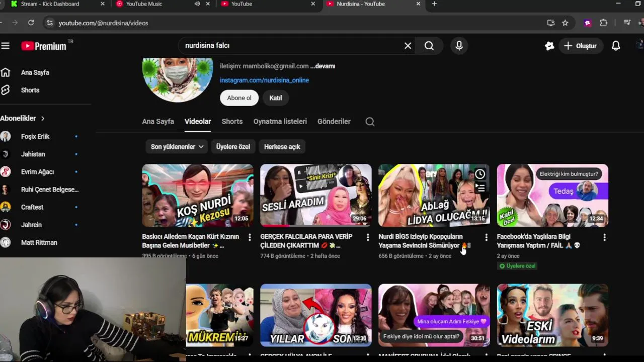This screenshot has width=644, height=362.
Task: Open the notifications bell
Action: (x=616, y=46)
